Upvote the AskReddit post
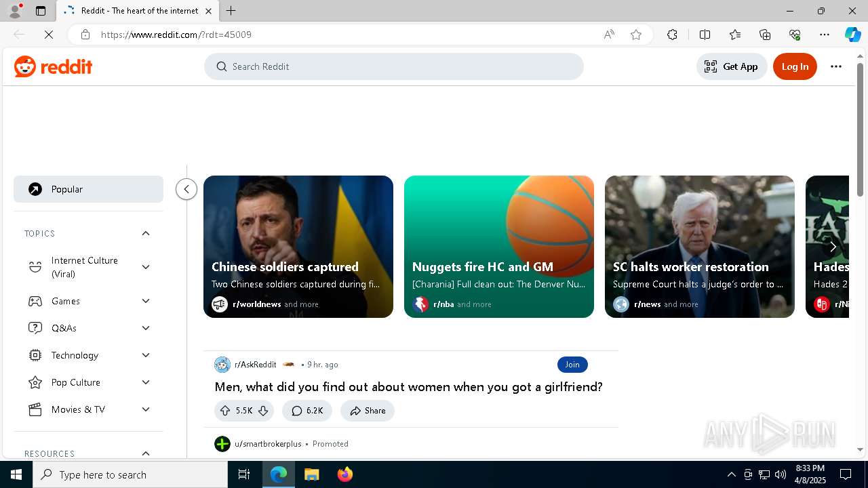 225,411
